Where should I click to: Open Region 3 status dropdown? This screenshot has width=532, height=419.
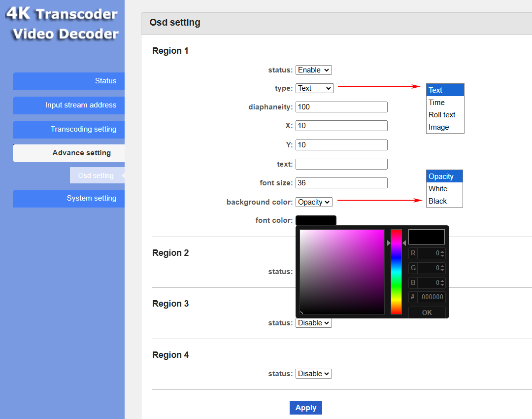click(313, 323)
